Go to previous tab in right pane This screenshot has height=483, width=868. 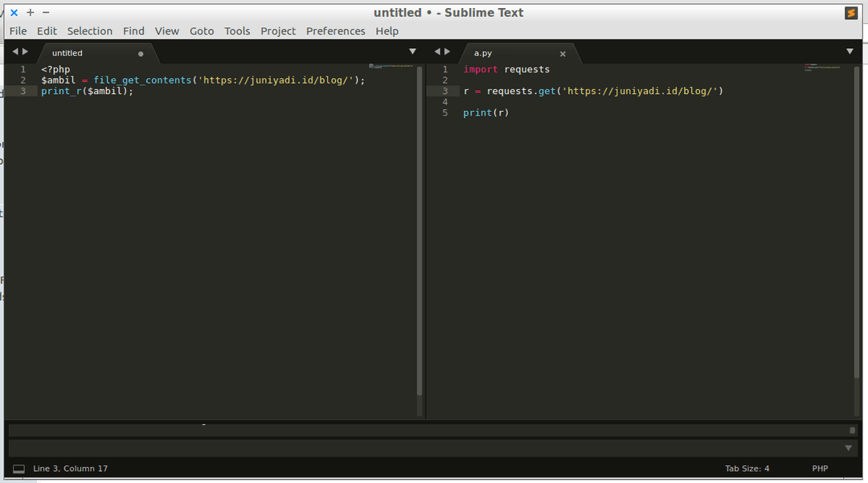click(437, 51)
